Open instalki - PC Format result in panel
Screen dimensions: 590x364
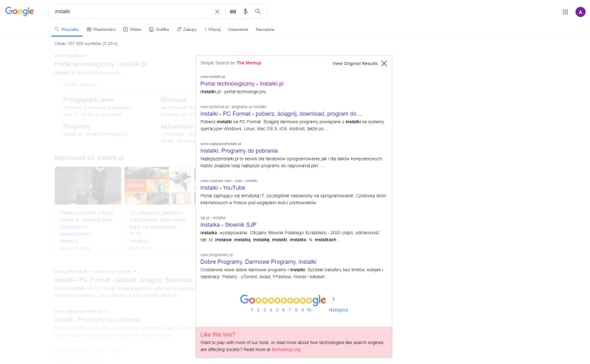[281, 113]
